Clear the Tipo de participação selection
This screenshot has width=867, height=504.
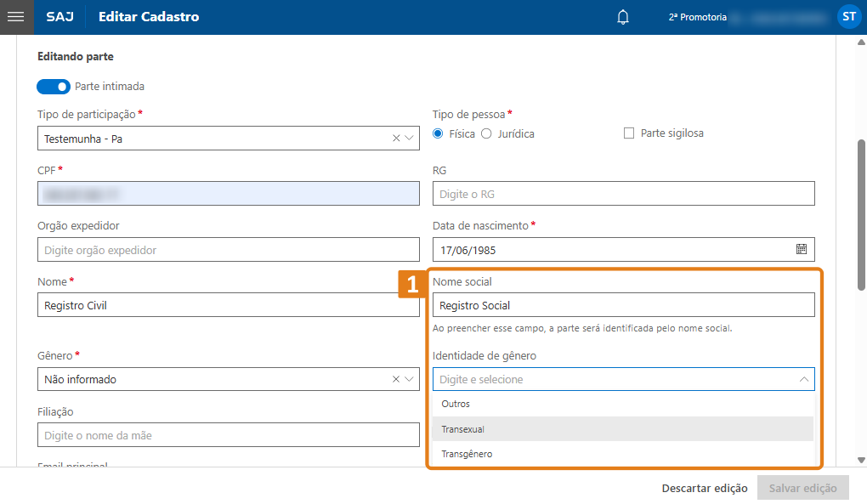coord(396,139)
